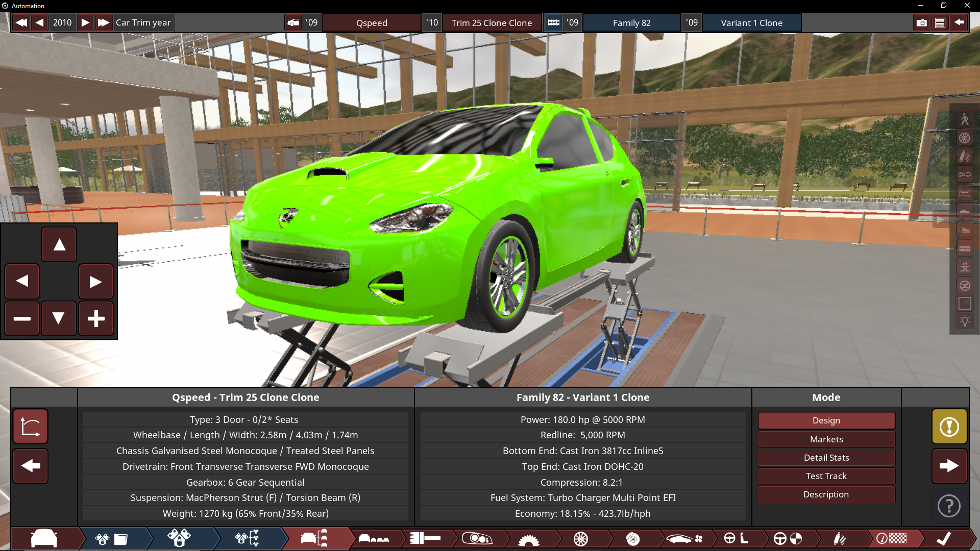Viewport: 980px width, 551px height.
Task: Open the wheels and tires tab
Action: click(581, 539)
